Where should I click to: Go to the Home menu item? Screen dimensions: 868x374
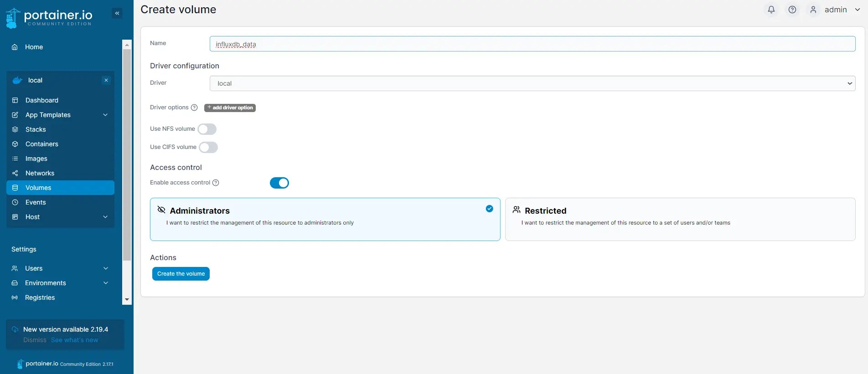click(60, 47)
